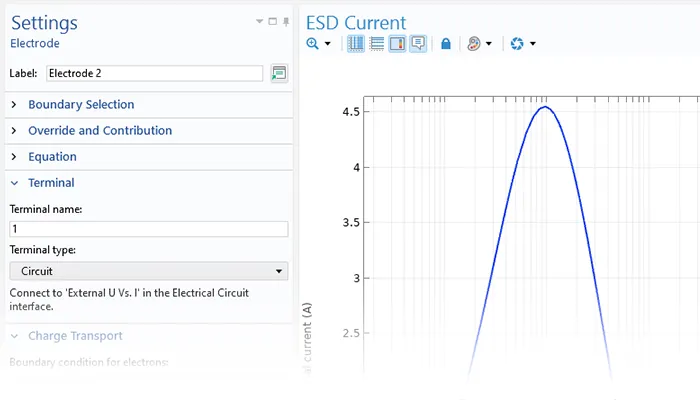Open the snapshot options dropdown arrow
Image resolution: width=700 pixels, height=400 pixels.
tap(533, 44)
